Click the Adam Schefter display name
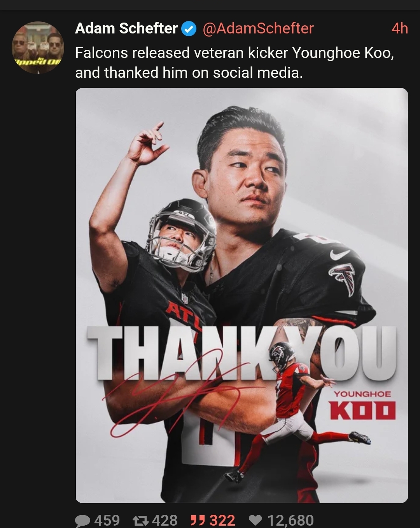This screenshot has width=420, height=528. [126, 28]
